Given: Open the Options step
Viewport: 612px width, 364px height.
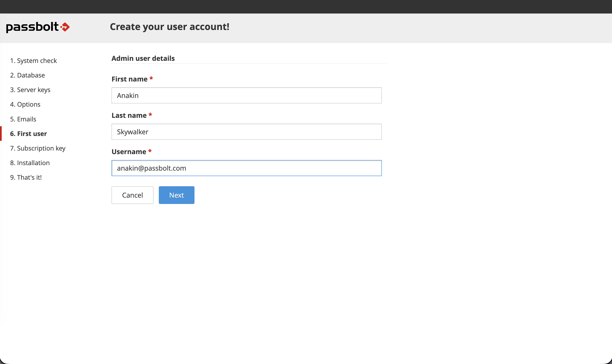Looking at the screenshot, I should pyautogui.click(x=25, y=104).
